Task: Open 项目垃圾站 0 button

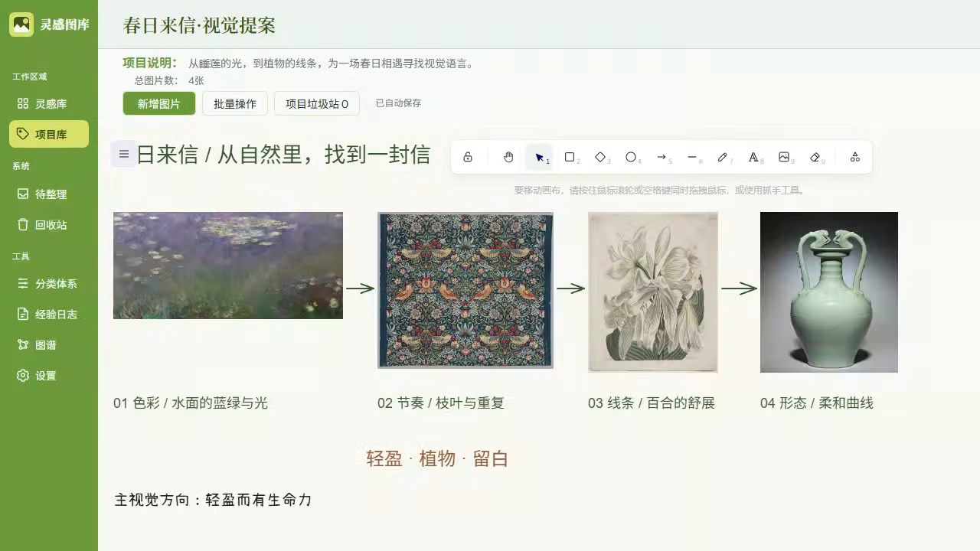Action: coord(317,104)
